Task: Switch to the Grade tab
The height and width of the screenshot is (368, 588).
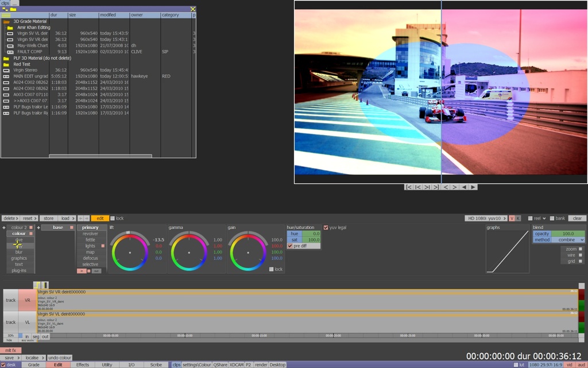Action: coord(33,365)
